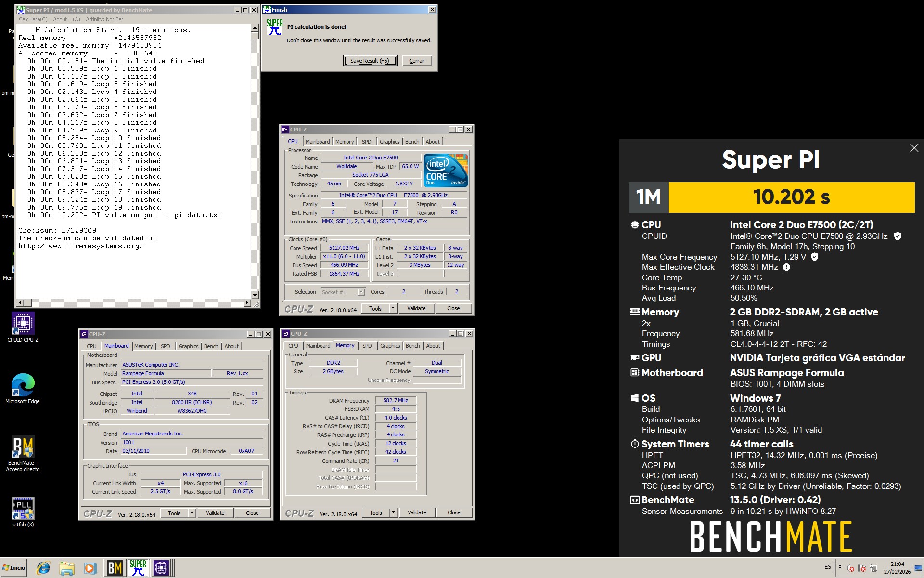Close the BenchMate Super PI result panel
This screenshot has height=578, width=924.
pyautogui.click(x=914, y=148)
